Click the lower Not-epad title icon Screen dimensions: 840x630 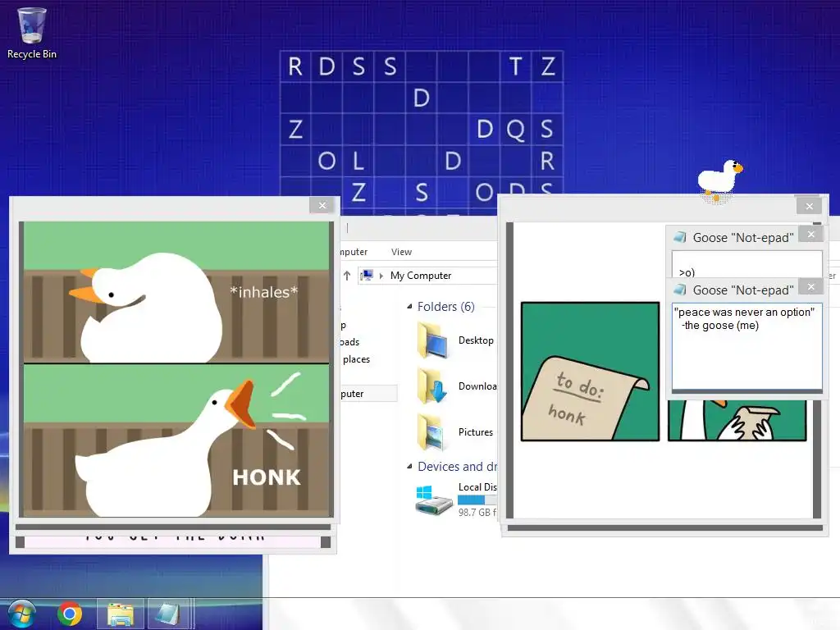[680, 290]
